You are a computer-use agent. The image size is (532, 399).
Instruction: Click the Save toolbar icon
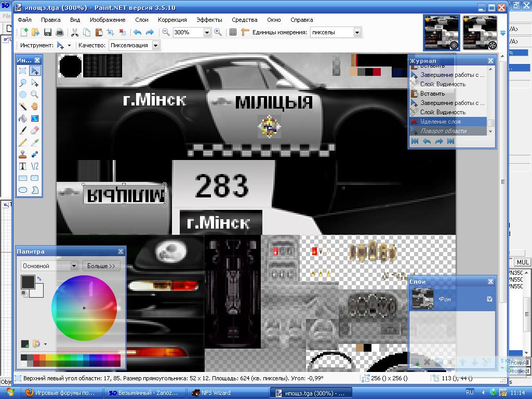pyautogui.click(x=47, y=32)
